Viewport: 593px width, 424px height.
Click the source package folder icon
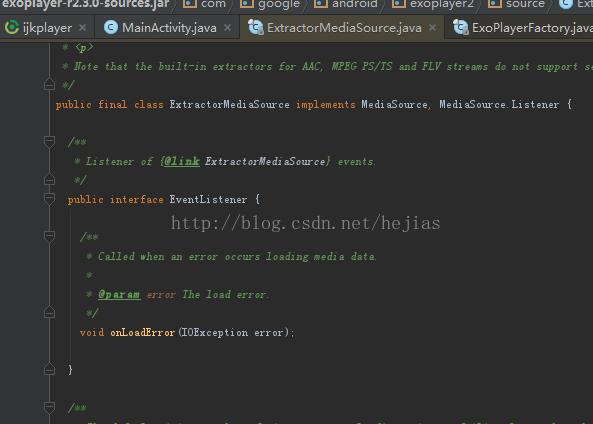click(x=495, y=3)
